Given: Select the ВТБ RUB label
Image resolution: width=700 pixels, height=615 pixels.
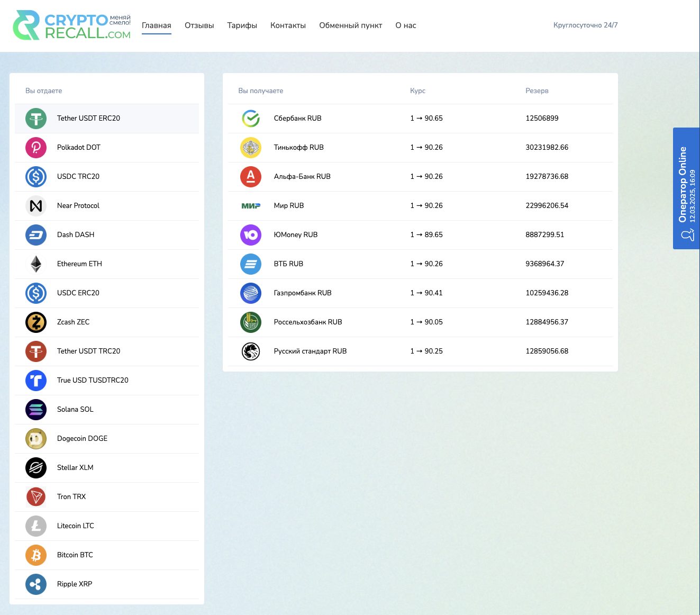Looking at the screenshot, I should 288,264.
